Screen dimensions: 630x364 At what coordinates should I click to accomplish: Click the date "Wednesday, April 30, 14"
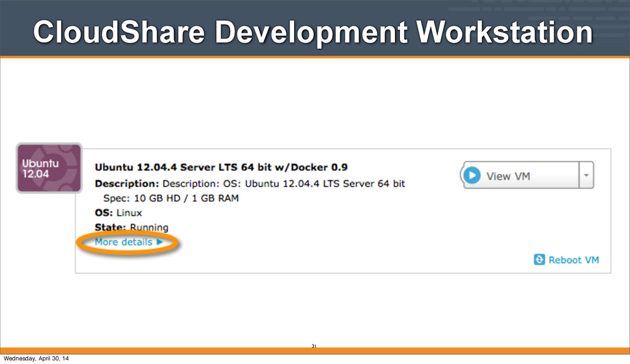coord(36,358)
